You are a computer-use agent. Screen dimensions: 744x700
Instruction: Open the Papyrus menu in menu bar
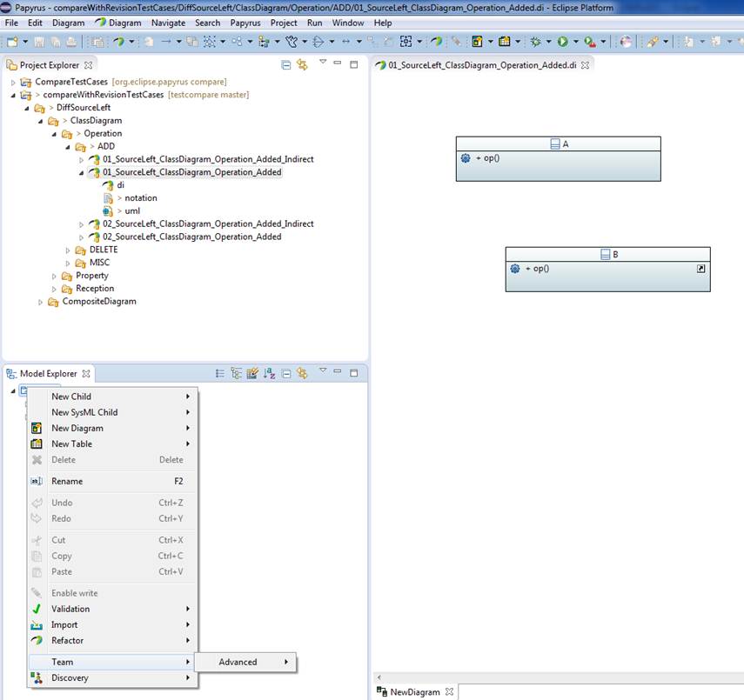pos(245,23)
